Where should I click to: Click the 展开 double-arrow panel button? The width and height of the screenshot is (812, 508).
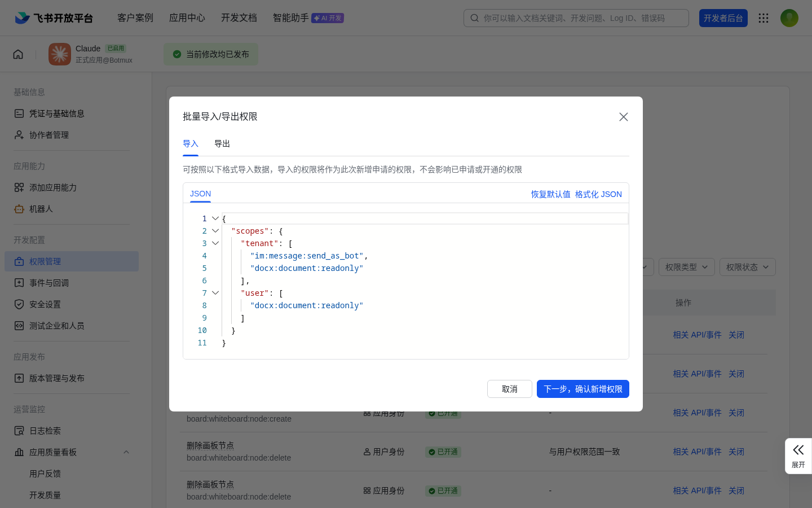pyautogui.click(x=798, y=456)
